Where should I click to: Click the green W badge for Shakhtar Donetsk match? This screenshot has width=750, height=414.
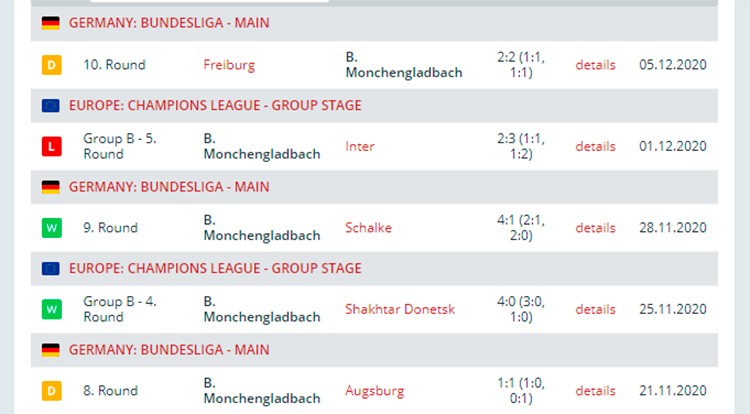(x=52, y=309)
